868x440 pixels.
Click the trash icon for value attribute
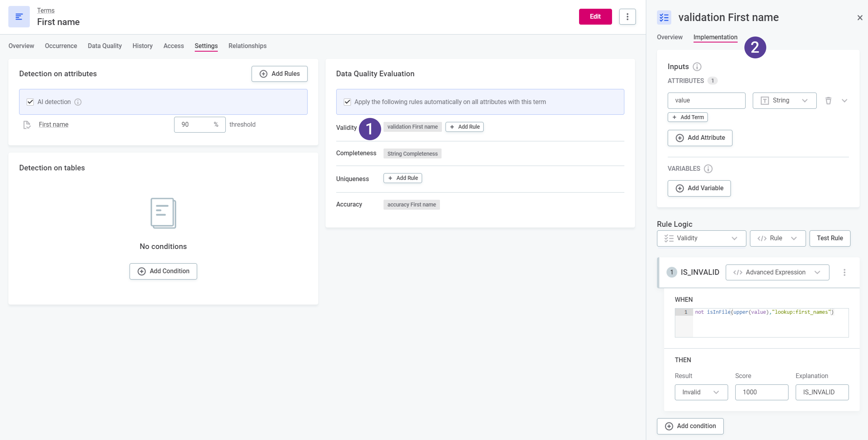coord(828,100)
